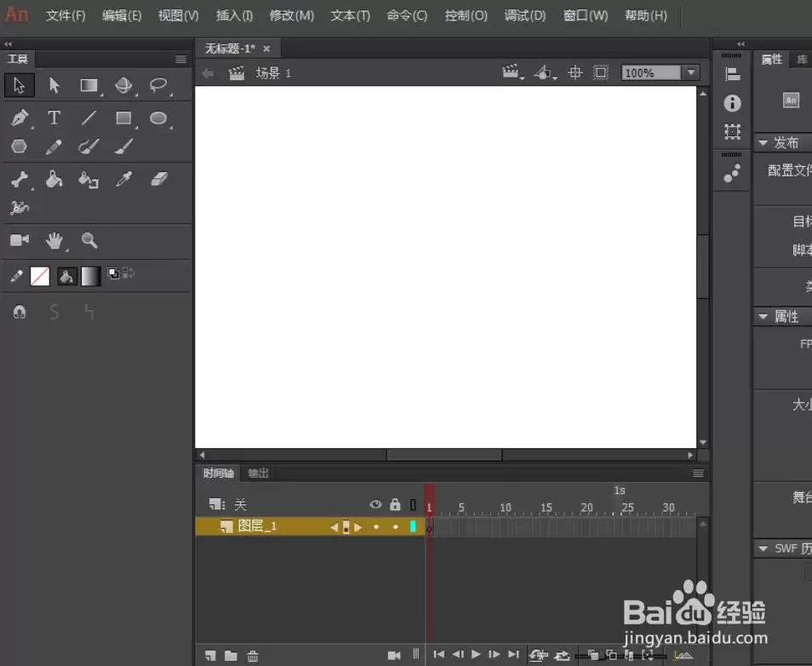
Task: Select the Bone tool
Action: 20,180
